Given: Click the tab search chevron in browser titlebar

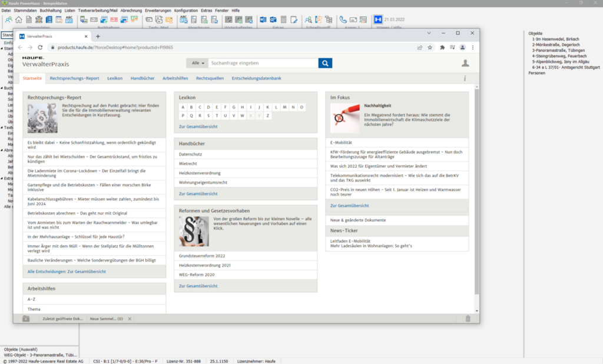Looking at the screenshot, I should (x=429, y=33).
